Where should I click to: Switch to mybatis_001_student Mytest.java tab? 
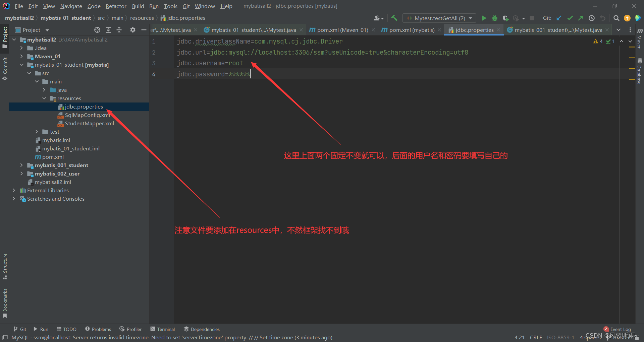[x=558, y=30]
